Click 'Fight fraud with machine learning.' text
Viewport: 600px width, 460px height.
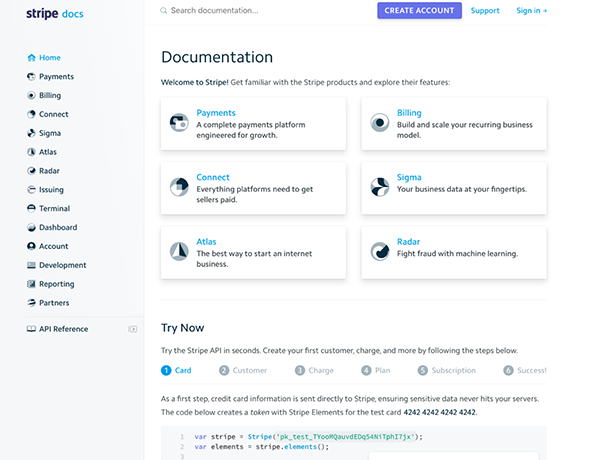(x=457, y=254)
